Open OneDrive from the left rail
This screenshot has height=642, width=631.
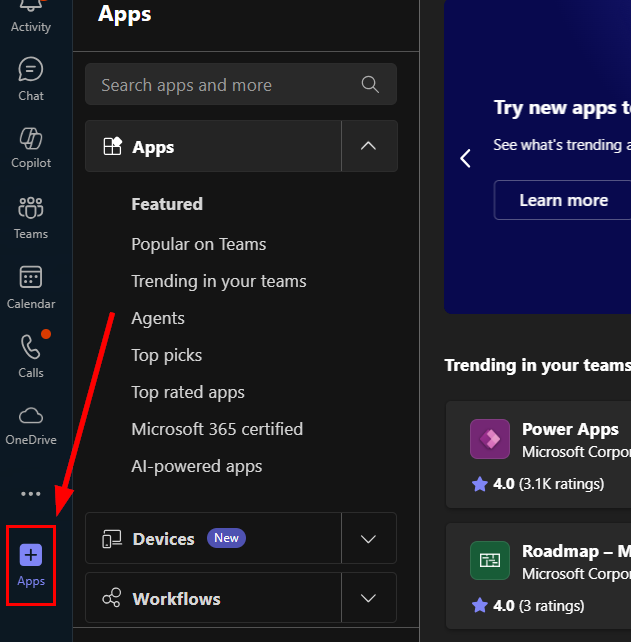point(31,424)
